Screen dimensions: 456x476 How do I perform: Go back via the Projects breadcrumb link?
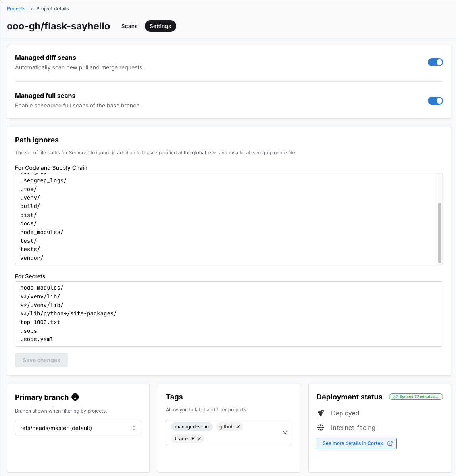pyautogui.click(x=16, y=8)
